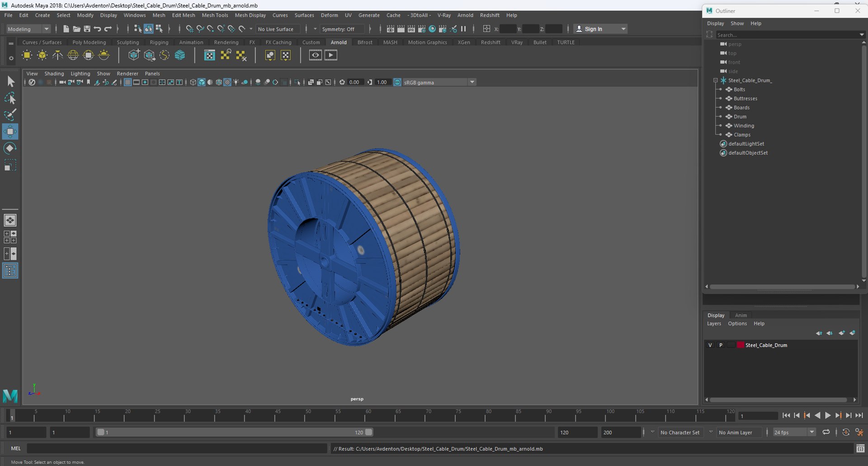Click the viewport gamma value field 1.00

382,82
